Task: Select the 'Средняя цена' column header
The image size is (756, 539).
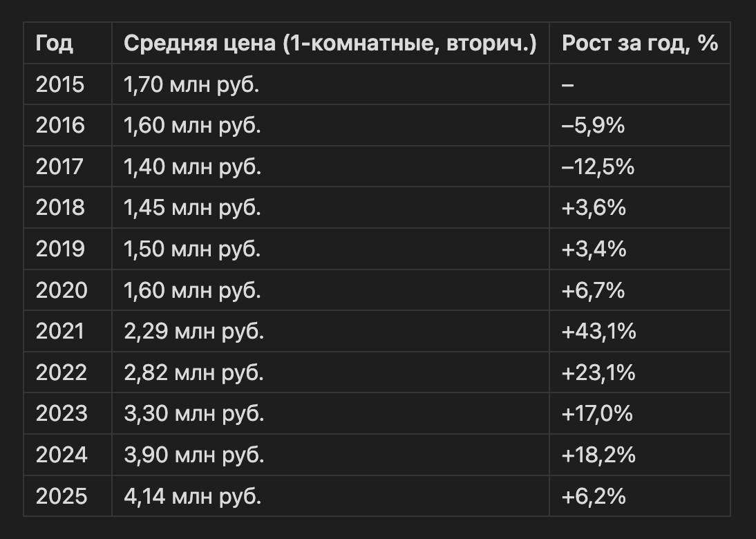Action: (330, 44)
